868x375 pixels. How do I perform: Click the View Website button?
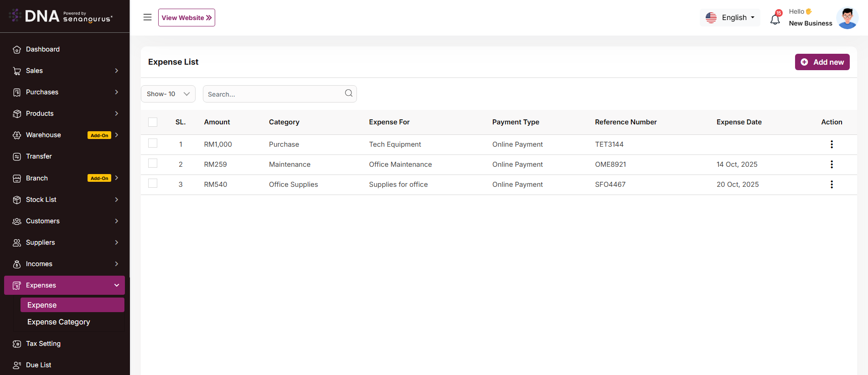186,18
